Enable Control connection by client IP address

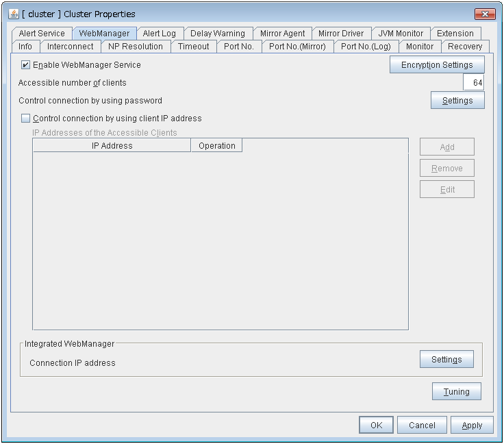(x=26, y=119)
